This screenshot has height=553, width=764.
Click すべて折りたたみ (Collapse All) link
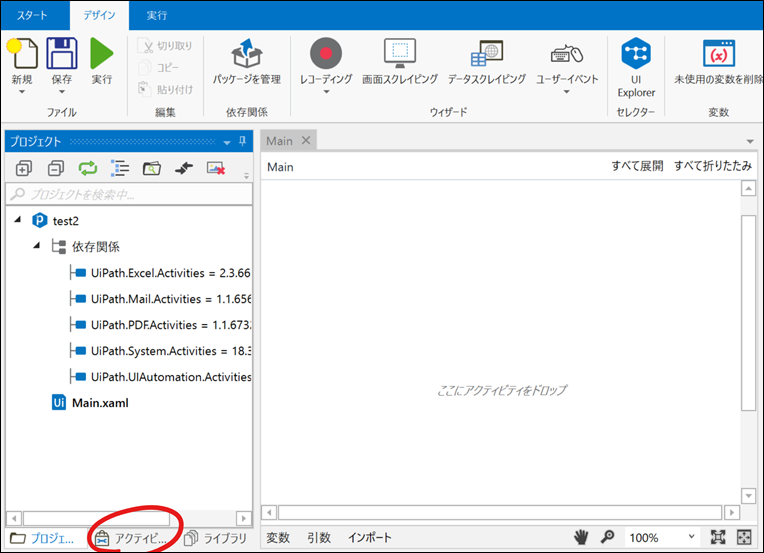(713, 166)
